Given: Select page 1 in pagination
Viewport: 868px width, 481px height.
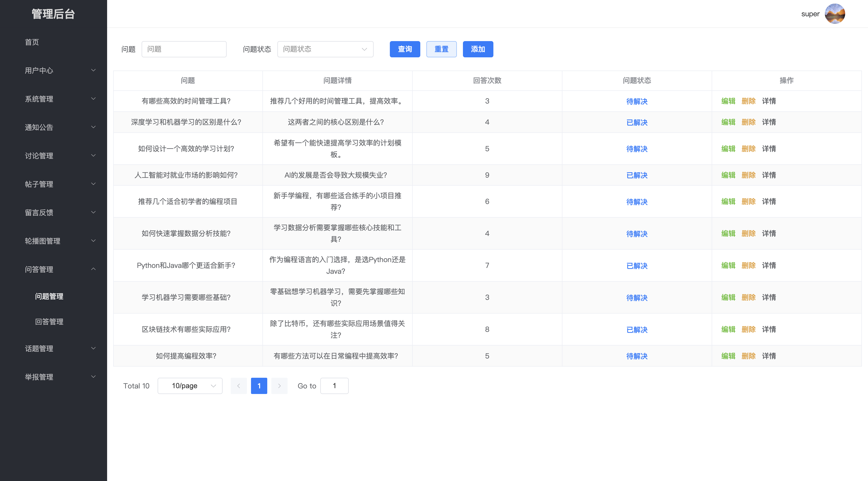Looking at the screenshot, I should pos(259,386).
